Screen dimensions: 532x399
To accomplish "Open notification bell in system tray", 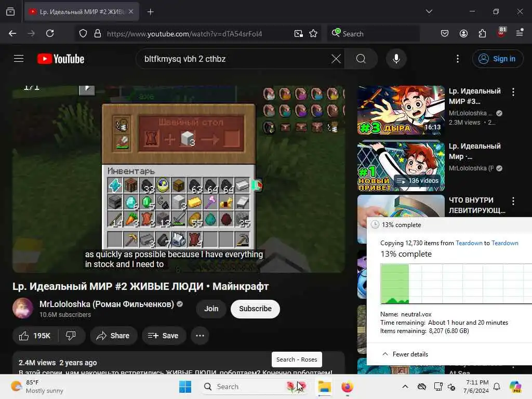I will 497,387.
